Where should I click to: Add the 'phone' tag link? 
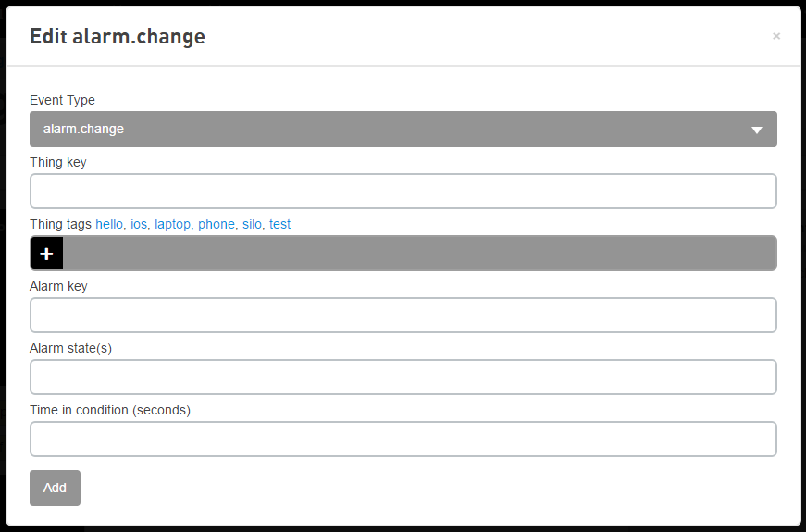coord(217,224)
